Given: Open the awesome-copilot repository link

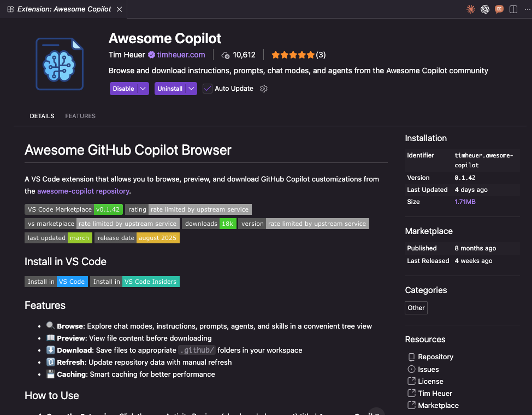Looking at the screenshot, I should click(x=83, y=191).
